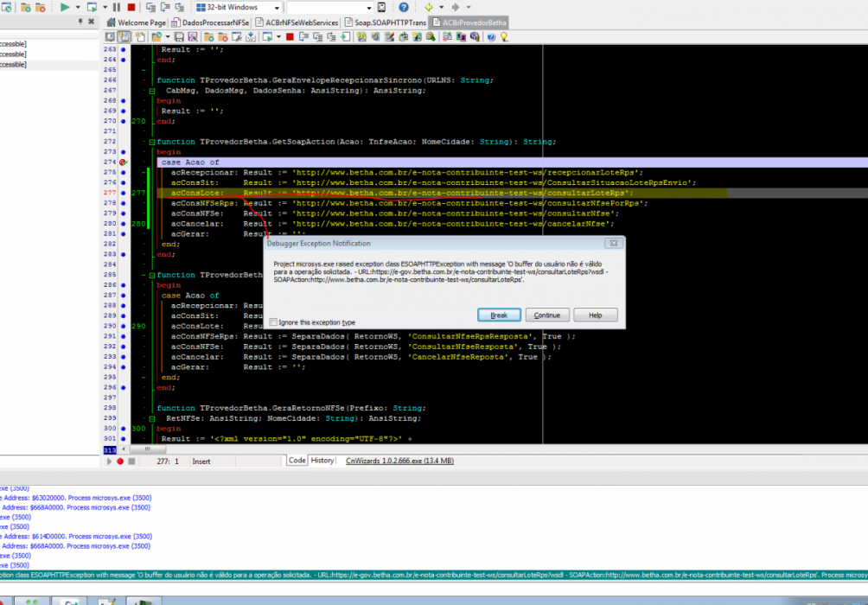Viewport: 868px width, 605px height.
Task: Click Continue in the exception dialog
Action: click(547, 315)
